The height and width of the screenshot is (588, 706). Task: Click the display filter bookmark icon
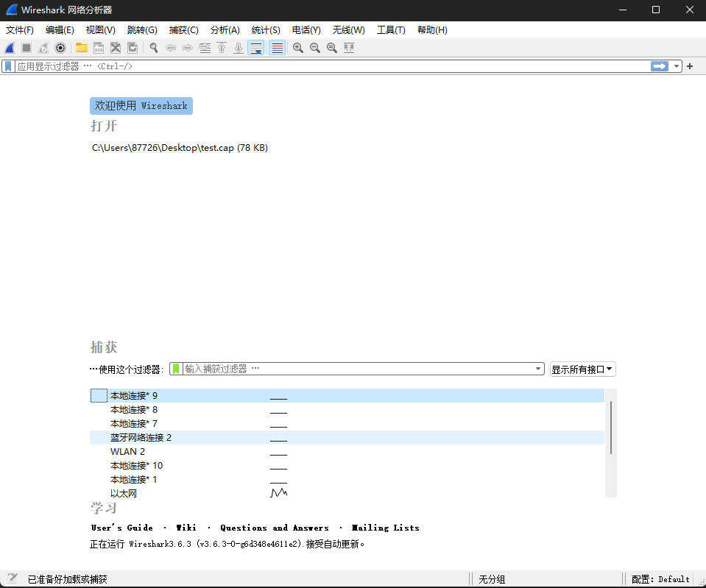(8, 66)
